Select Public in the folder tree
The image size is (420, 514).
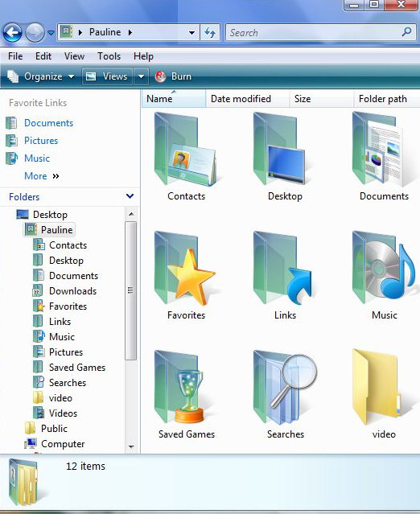click(x=46, y=429)
